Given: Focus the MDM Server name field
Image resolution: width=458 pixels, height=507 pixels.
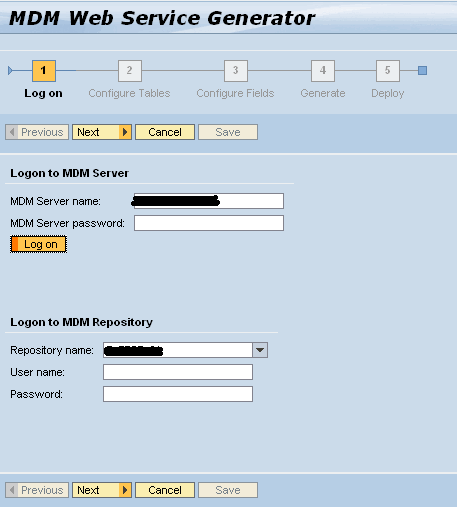Looking at the screenshot, I should [x=209, y=201].
